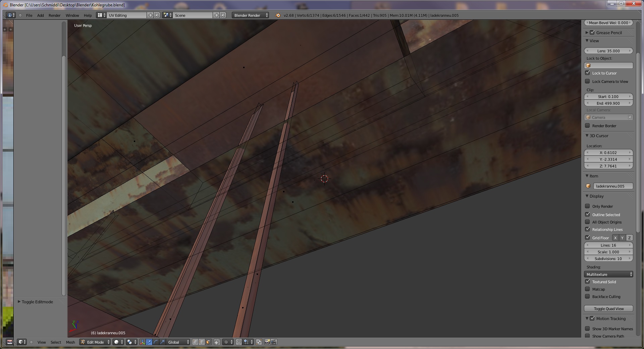The image size is (644, 349).
Task: Open the snap element dropdown
Action: 248,342
